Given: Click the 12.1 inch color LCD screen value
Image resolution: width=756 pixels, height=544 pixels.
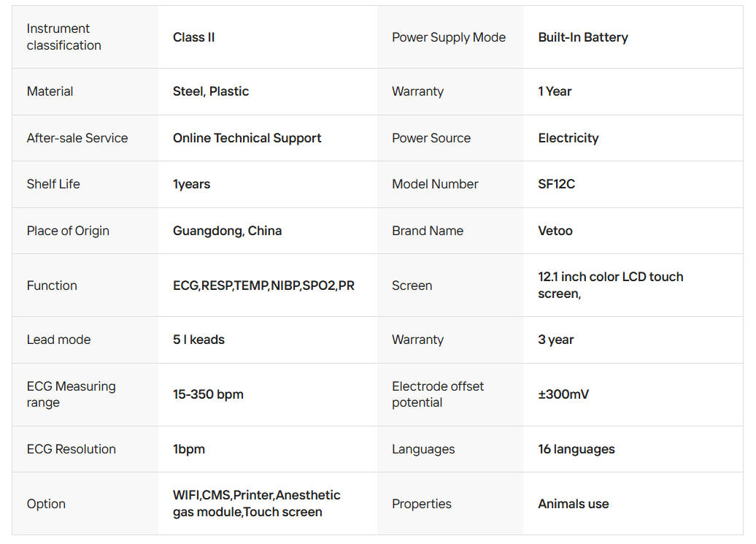Looking at the screenshot, I should 610,285.
